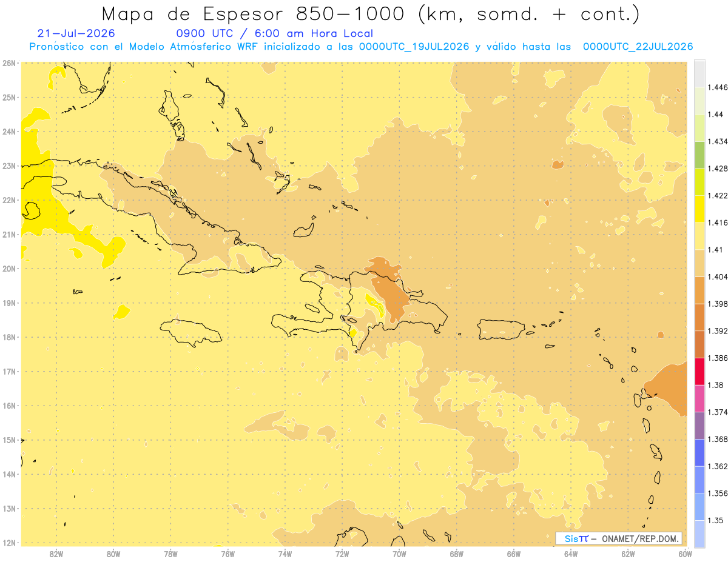Click the color scale value 1.428
Screen dimensions: 728x562
717,169
